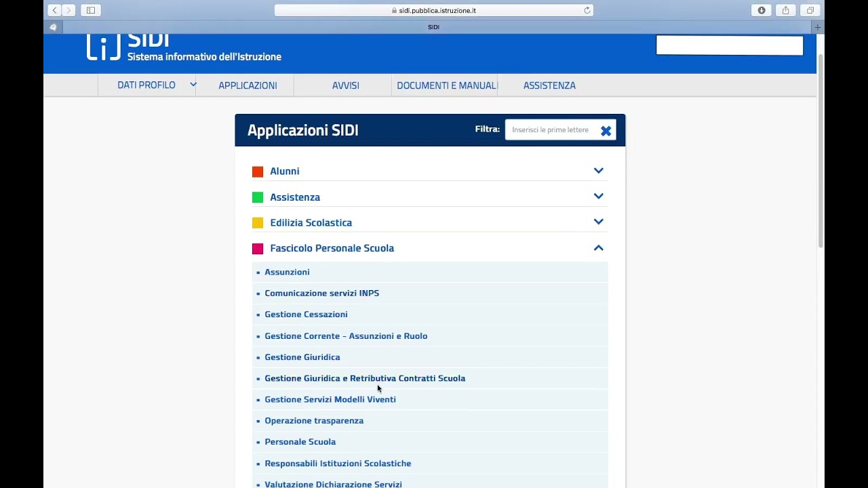Select the SIDI browser tab

(x=434, y=27)
